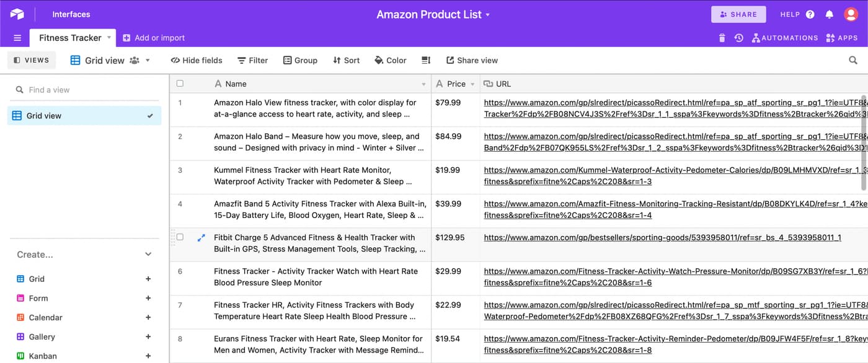Click Share view
This screenshot has width=868, height=363.
tap(472, 60)
